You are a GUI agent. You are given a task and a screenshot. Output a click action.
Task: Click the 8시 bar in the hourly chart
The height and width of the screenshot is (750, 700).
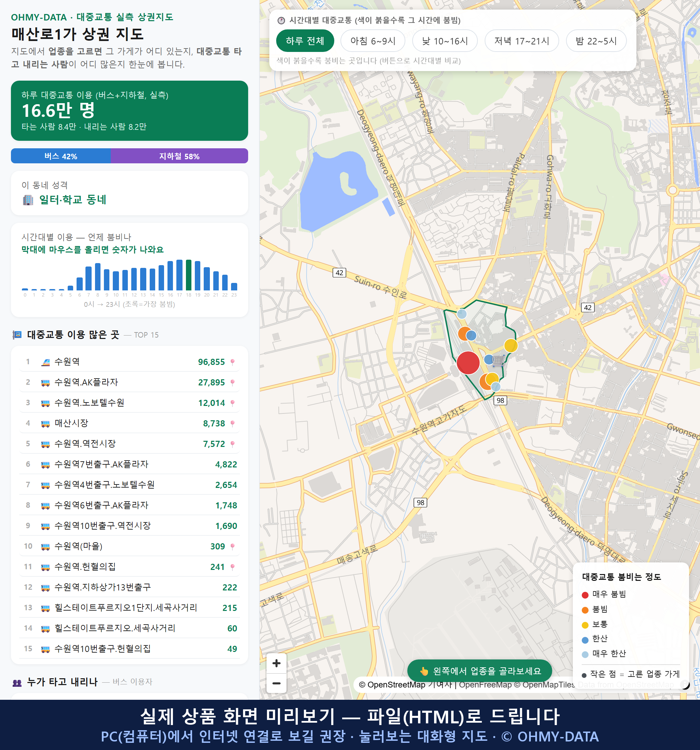98,276
